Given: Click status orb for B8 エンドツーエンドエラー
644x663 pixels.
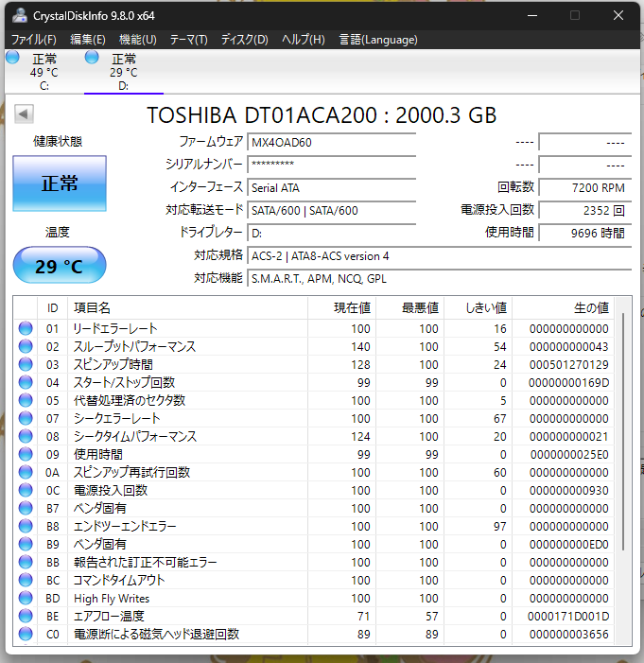Looking at the screenshot, I should (26, 526).
